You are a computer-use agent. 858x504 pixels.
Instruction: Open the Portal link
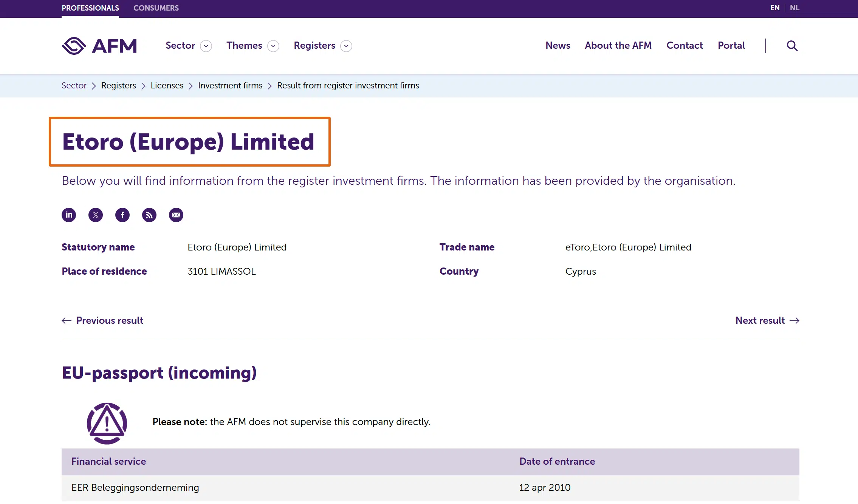731,45
